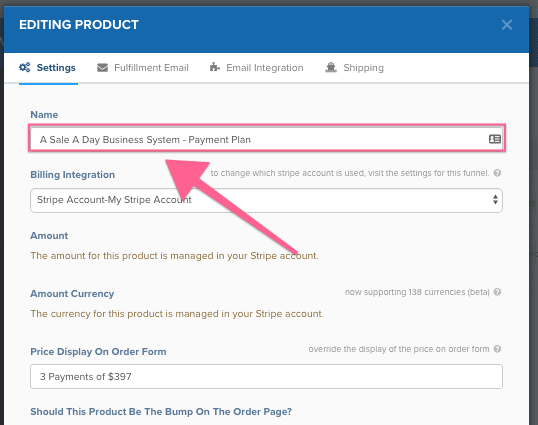The height and width of the screenshot is (425, 538).
Task: Click the contact card icon in Name field
Action: pyautogui.click(x=494, y=139)
